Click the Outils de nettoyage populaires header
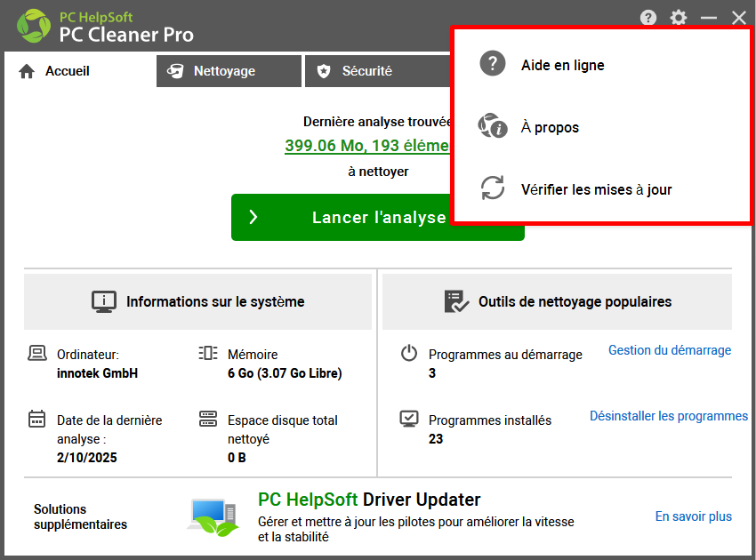 click(557, 301)
